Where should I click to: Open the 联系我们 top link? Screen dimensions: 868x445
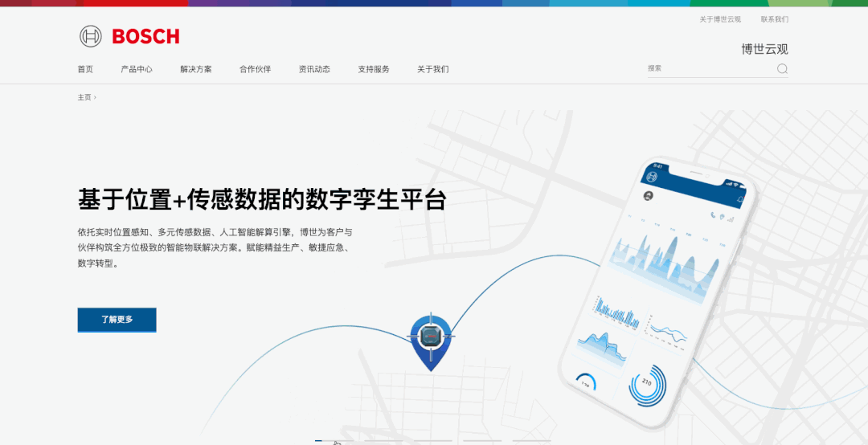coord(774,19)
